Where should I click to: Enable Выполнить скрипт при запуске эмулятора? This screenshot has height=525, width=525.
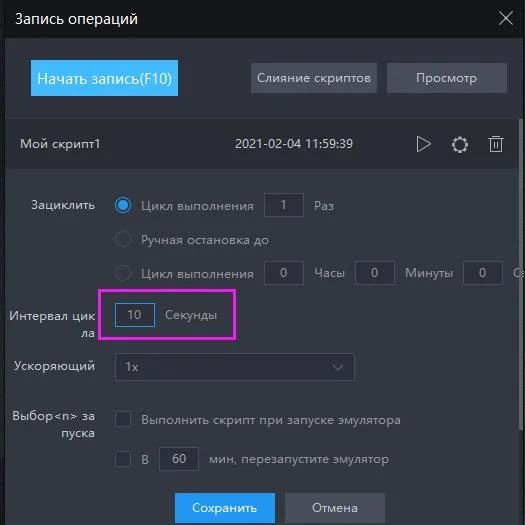123,419
